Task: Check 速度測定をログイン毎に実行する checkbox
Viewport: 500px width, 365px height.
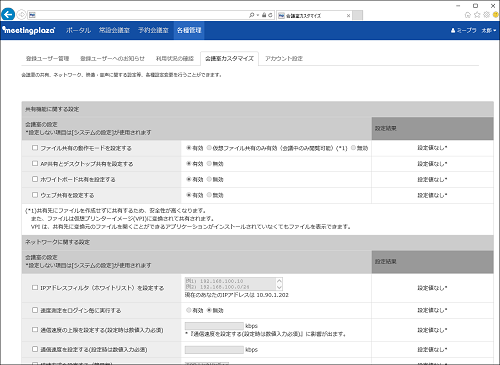Action: [35, 310]
